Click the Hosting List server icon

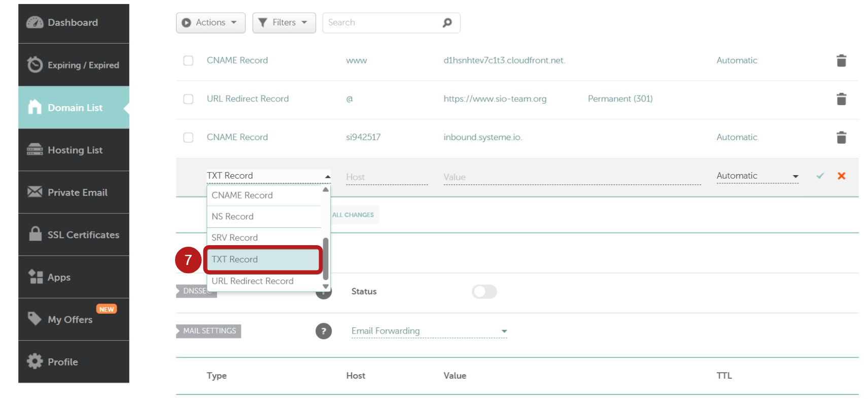click(35, 149)
